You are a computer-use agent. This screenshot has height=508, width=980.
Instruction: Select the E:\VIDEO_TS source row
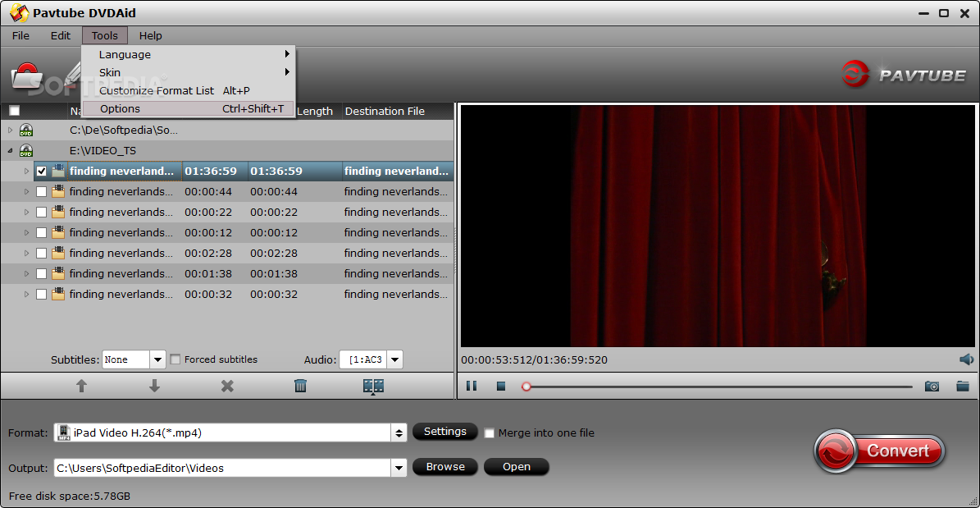click(x=227, y=151)
